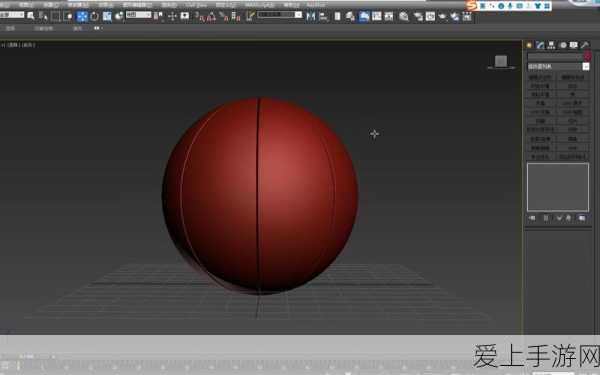Click the Sogou input method S icon

472,5
